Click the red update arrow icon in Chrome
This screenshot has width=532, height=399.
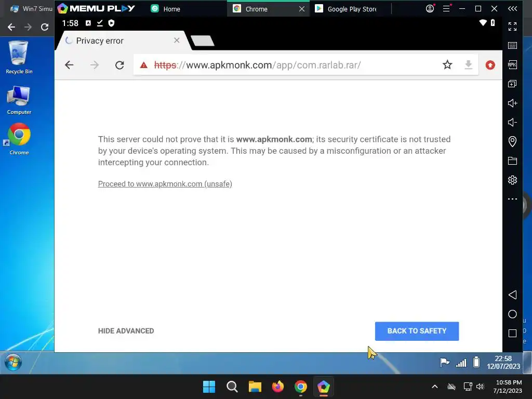coord(490,65)
